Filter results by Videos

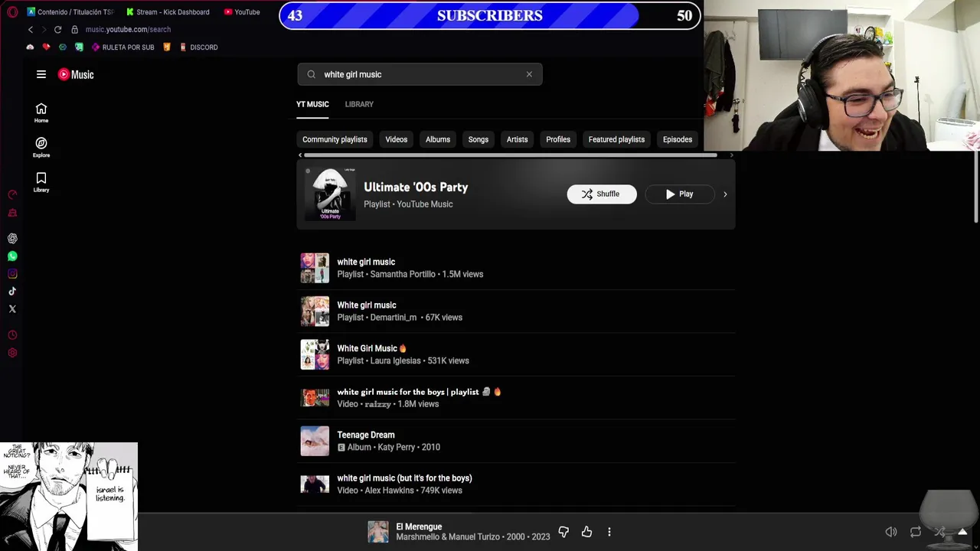(x=396, y=139)
